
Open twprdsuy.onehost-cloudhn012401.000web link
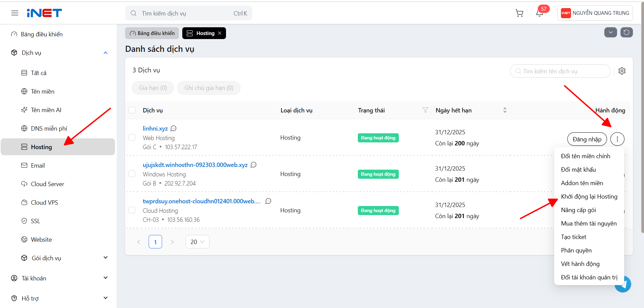(x=202, y=201)
